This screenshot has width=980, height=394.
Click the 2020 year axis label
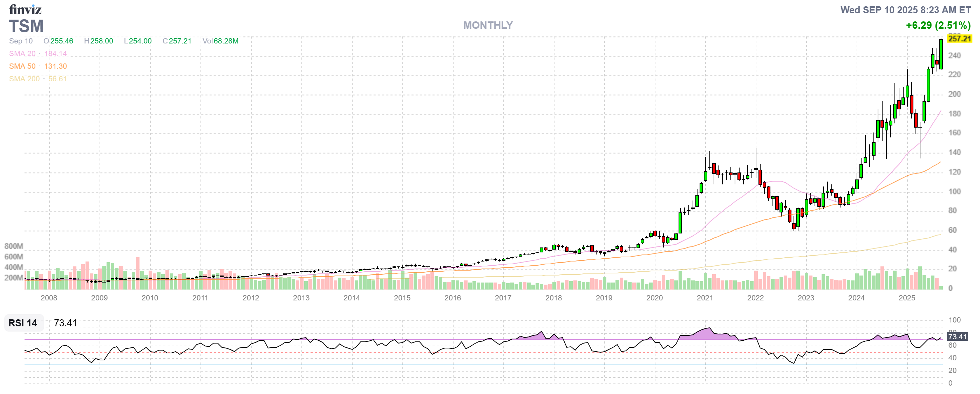pyautogui.click(x=655, y=299)
